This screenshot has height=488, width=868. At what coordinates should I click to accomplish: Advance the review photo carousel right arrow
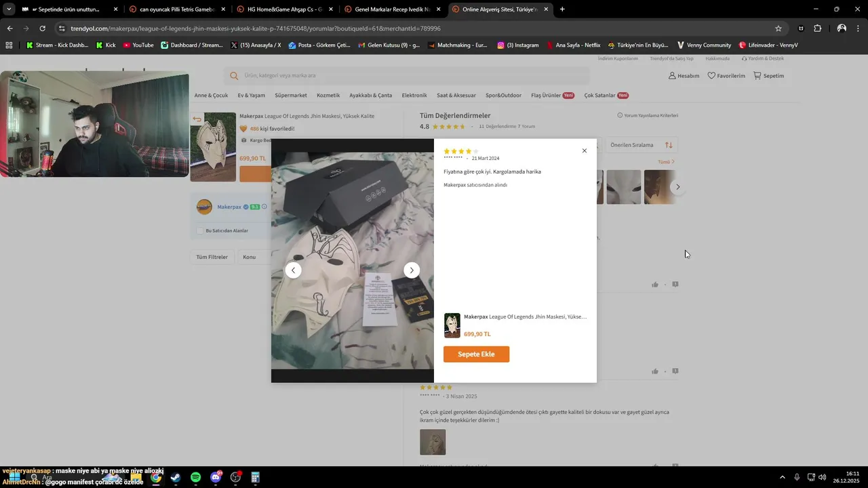point(677,187)
